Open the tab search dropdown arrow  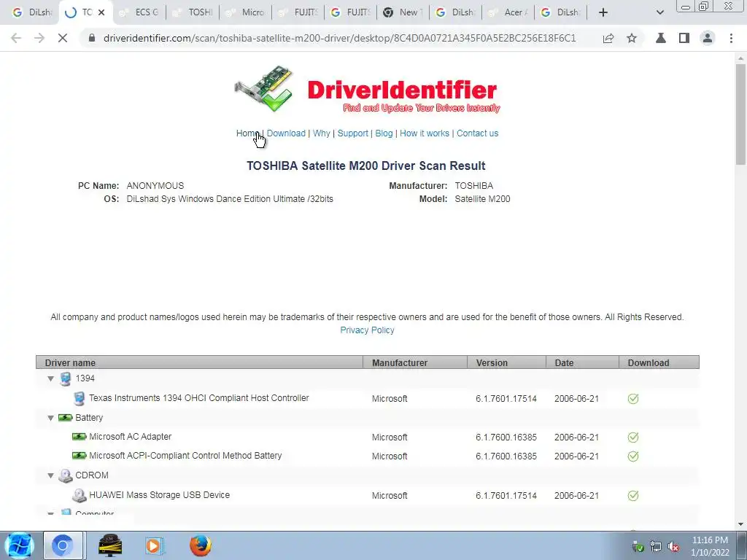pyautogui.click(x=659, y=12)
